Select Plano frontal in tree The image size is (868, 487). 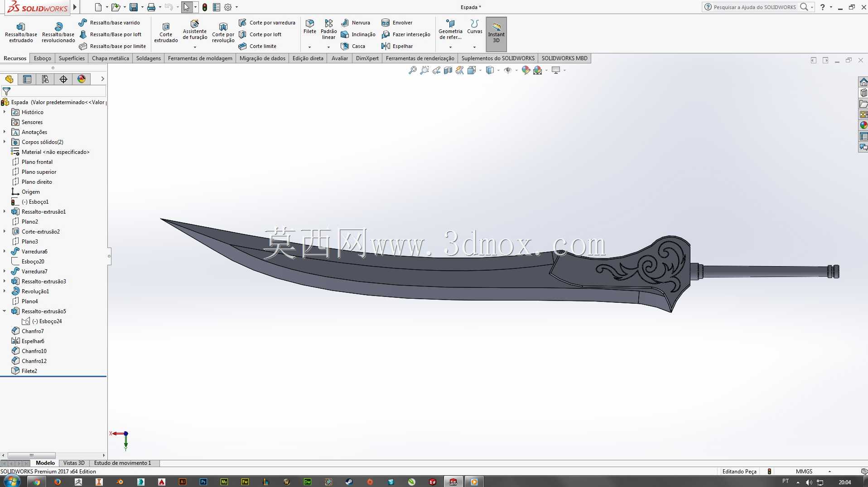click(37, 162)
